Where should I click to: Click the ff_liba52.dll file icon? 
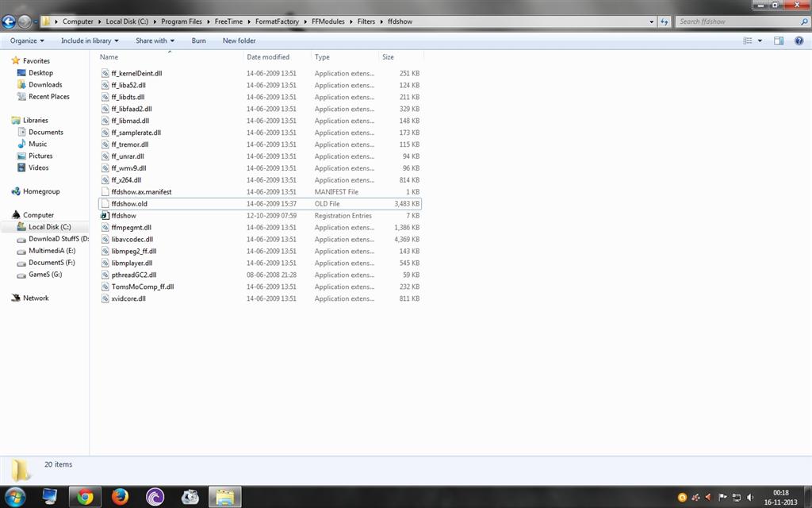tap(105, 86)
